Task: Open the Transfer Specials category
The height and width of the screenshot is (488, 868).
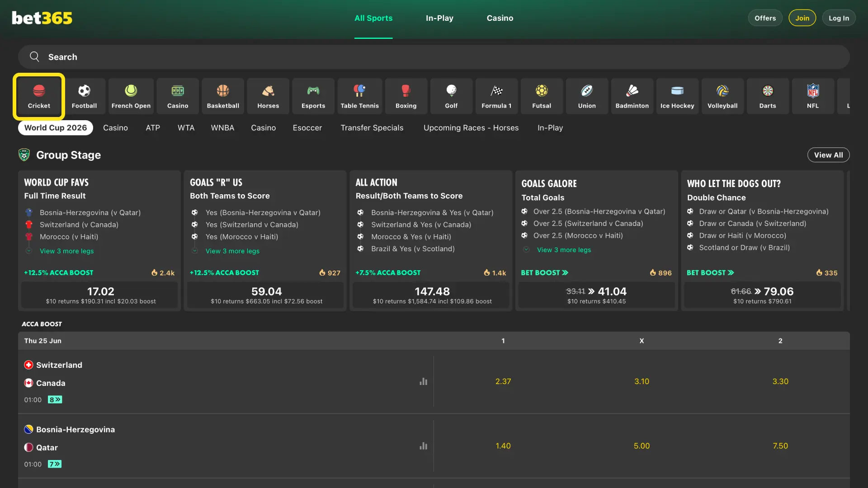Action: point(372,128)
